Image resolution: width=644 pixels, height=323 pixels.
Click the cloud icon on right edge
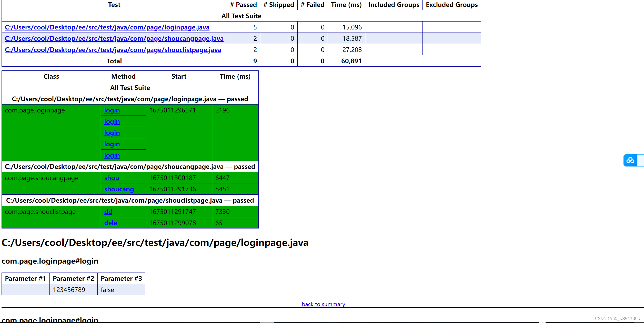point(630,160)
